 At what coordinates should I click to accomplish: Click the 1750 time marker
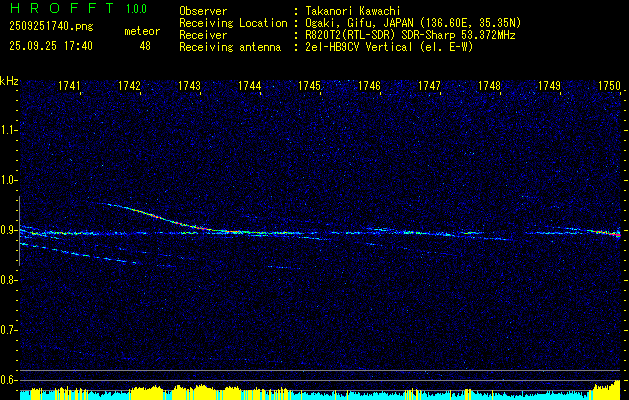click(x=609, y=86)
